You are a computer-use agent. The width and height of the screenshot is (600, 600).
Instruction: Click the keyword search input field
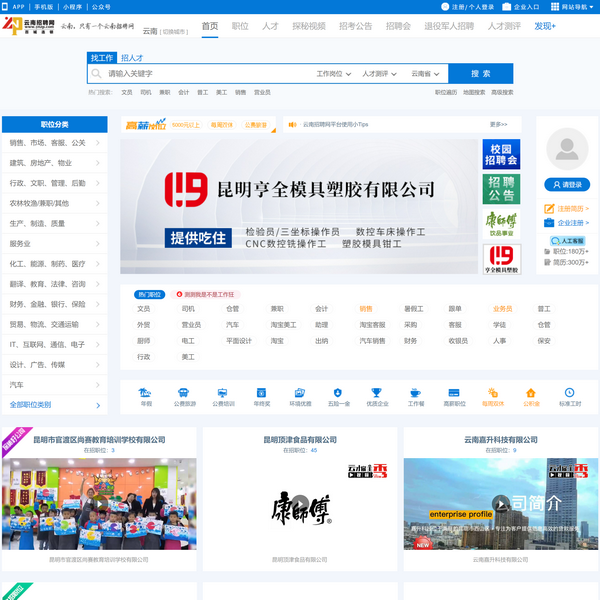(205, 74)
